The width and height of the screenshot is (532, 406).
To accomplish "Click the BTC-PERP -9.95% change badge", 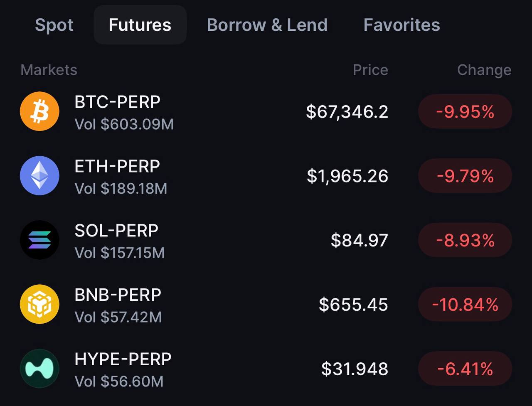I will pyautogui.click(x=465, y=112).
